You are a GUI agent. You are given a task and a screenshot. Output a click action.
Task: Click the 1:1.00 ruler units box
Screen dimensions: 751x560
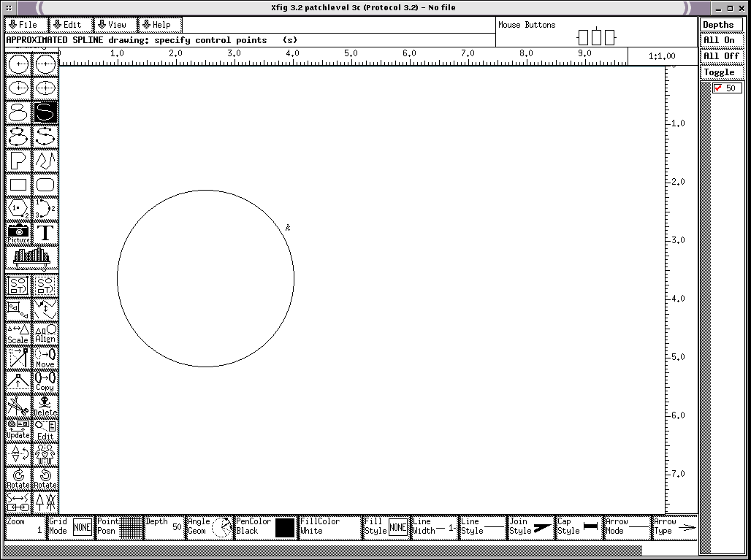662,56
